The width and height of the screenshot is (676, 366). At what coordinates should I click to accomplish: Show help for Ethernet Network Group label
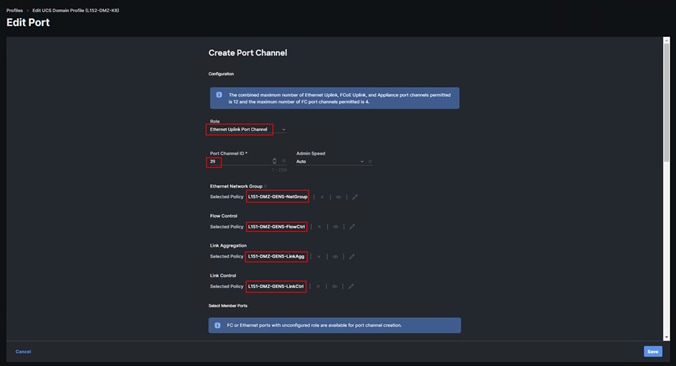click(265, 186)
